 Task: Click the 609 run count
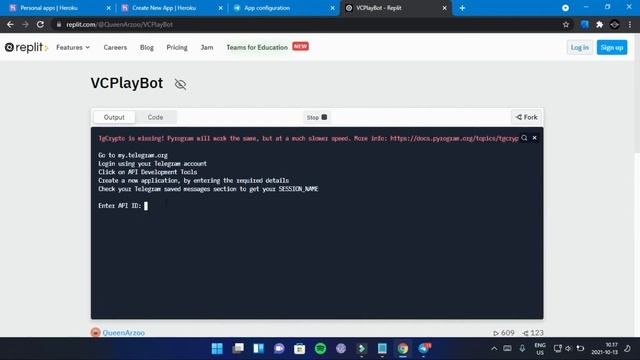[x=504, y=333]
